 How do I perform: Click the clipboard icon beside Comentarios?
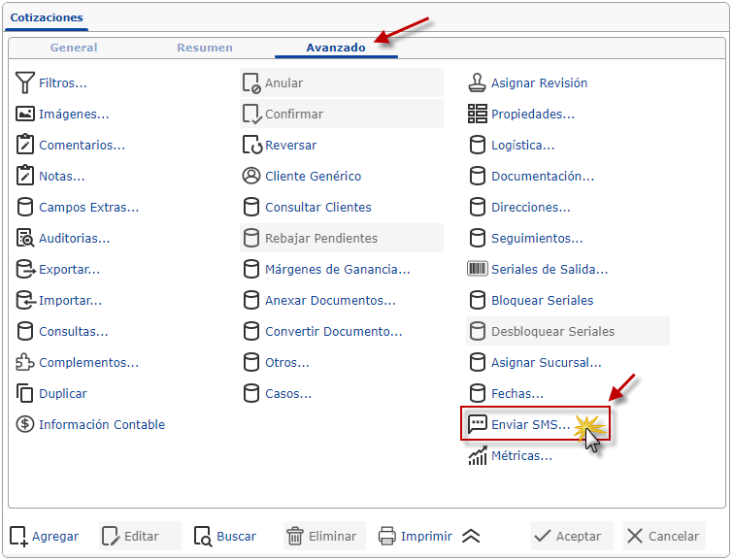(x=25, y=145)
